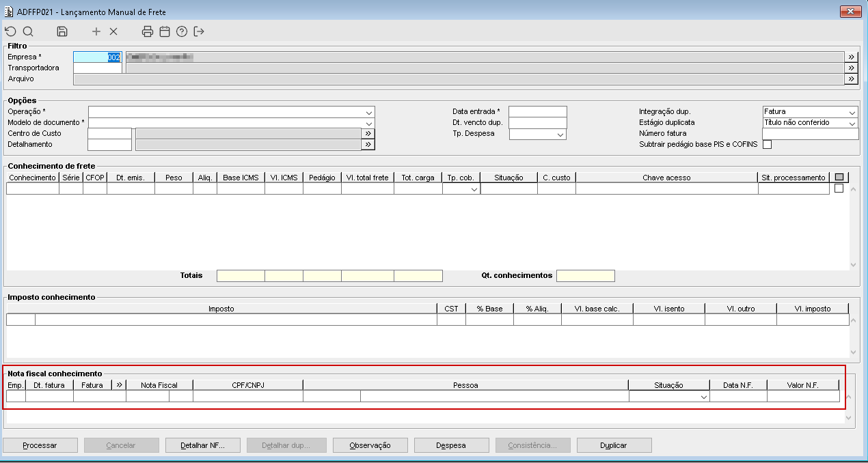Click the Imposto column header
868x463 pixels.
click(221, 309)
